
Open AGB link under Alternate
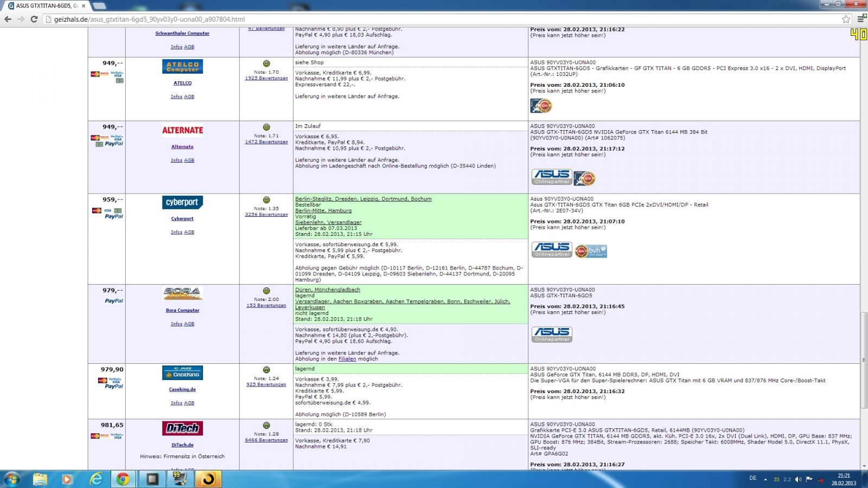(189, 160)
